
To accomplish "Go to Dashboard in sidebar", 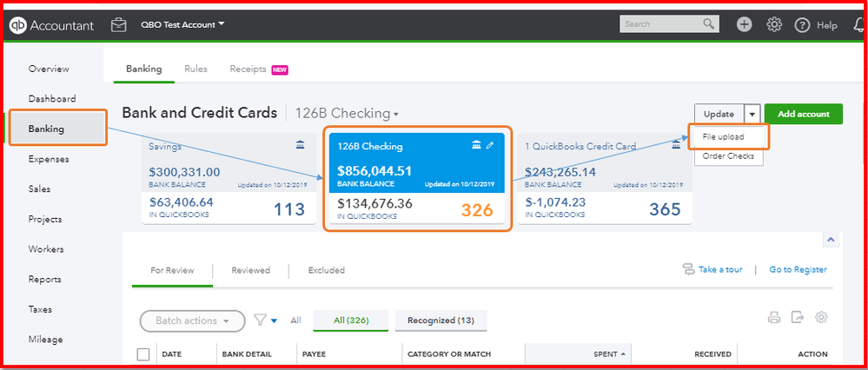I will pos(52,99).
